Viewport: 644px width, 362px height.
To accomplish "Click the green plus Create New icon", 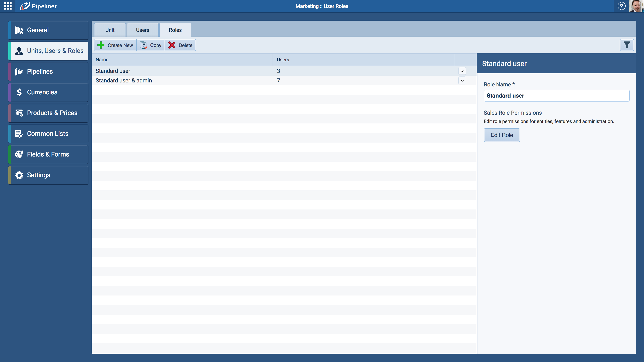I will (x=101, y=45).
